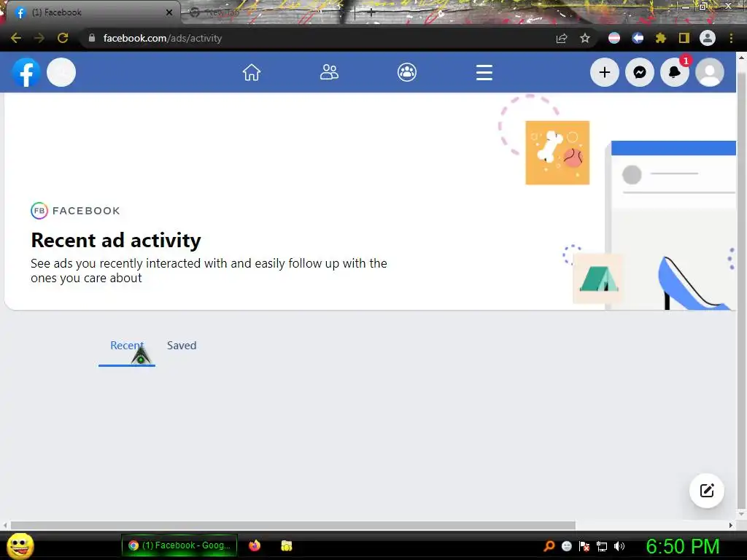747x560 pixels.
Task: Click the horizontal scrollbar thumb
Action: click(x=293, y=525)
